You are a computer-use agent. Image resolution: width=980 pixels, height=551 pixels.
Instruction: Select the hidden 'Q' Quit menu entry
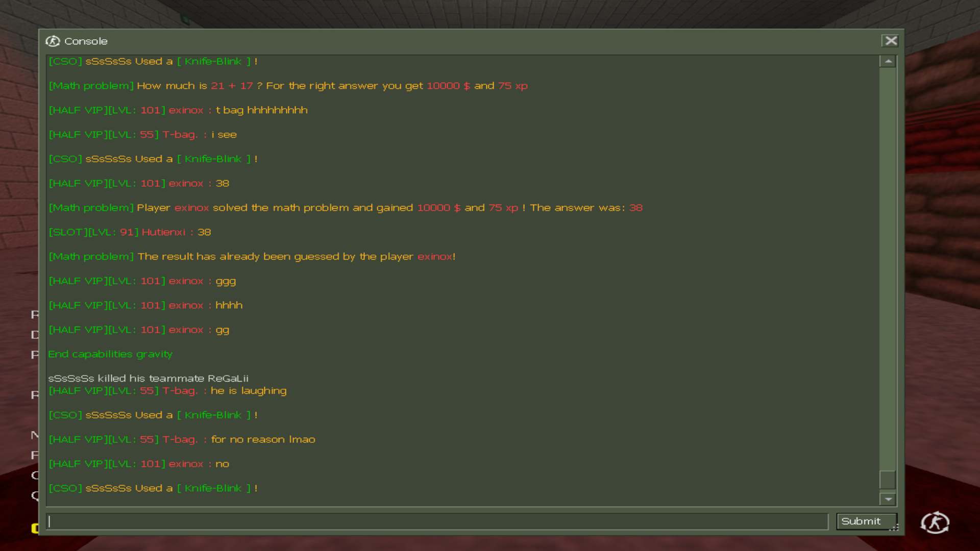(x=35, y=495)
